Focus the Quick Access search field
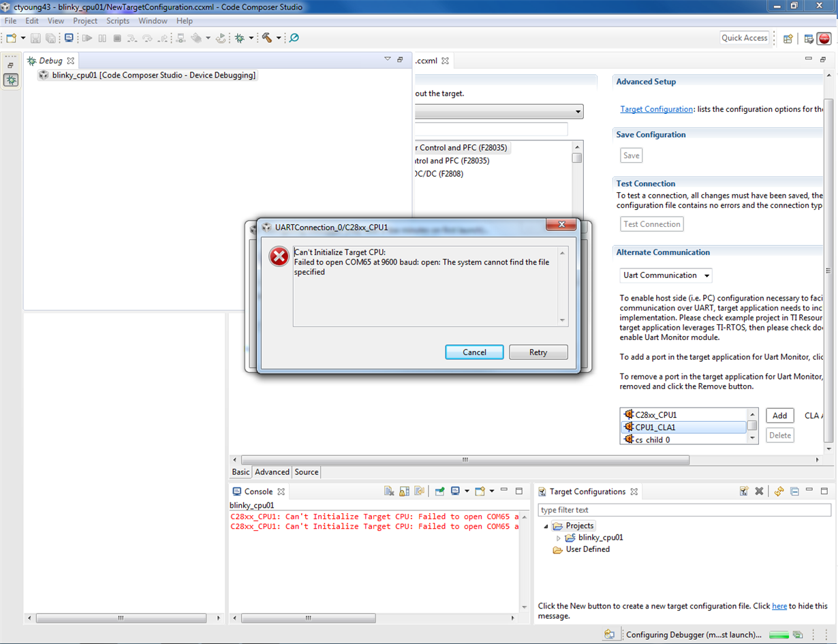The height and width of the screenshot is (644, 838). (x=745, y=38)
